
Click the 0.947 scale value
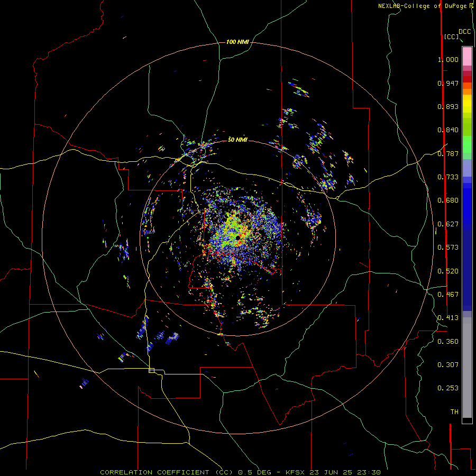coord(448,83)
